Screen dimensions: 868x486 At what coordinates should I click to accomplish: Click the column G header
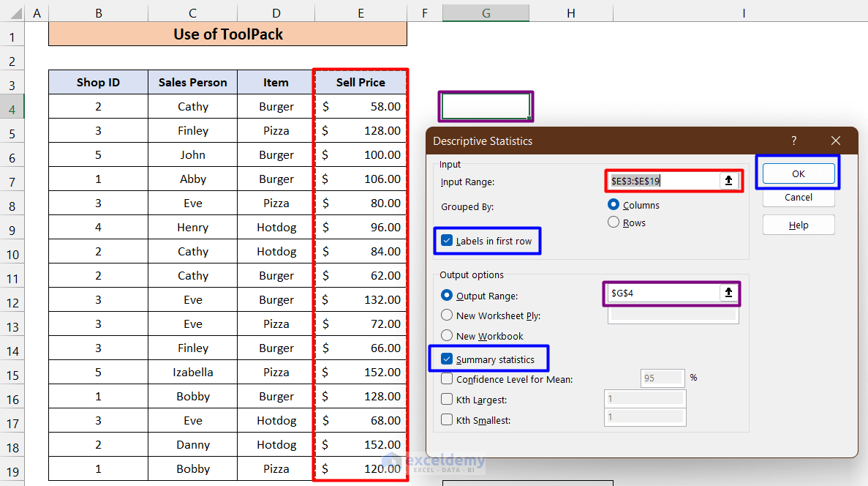coord(486,12)
